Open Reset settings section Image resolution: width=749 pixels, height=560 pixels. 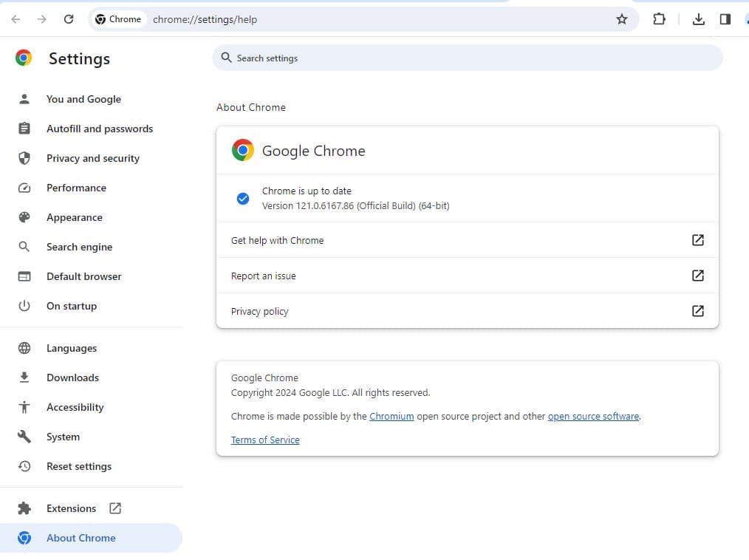point(78,466)
